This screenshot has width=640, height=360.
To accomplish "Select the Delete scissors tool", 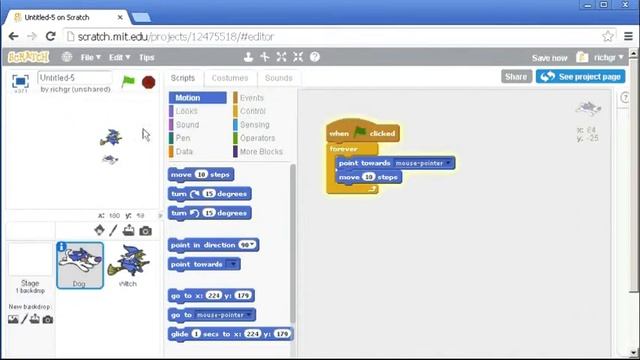I will tap(265, 57).
